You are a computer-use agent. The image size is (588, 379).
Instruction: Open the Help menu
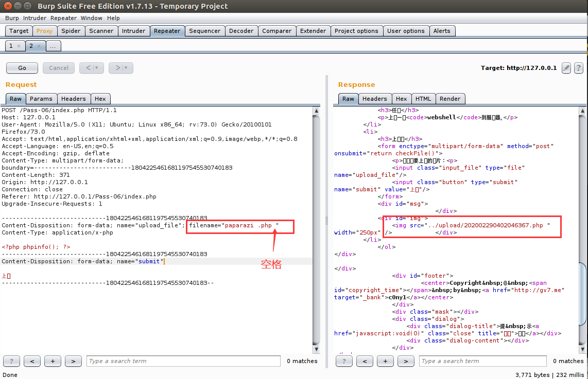click(113, 18)
